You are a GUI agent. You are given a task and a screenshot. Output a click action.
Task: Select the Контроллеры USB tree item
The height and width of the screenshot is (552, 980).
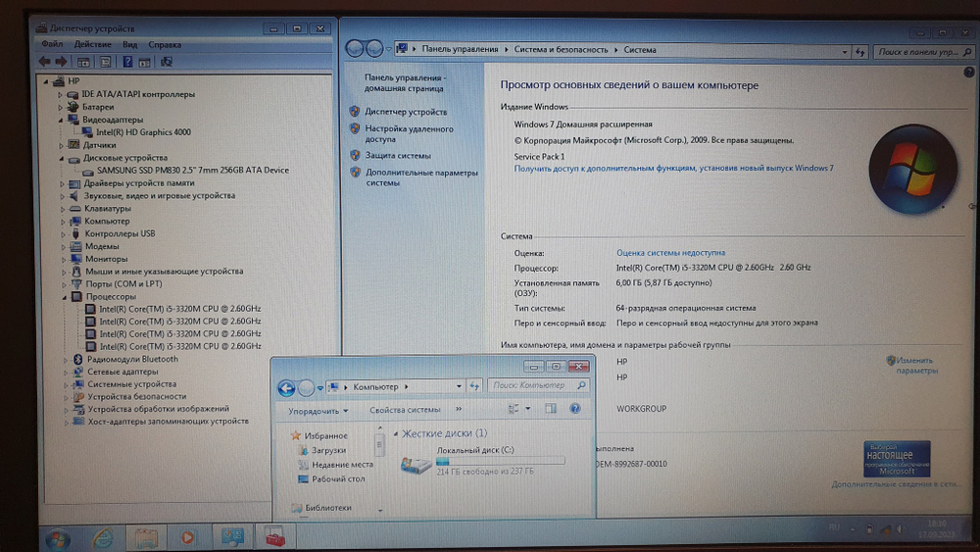[x=120, y=233]
